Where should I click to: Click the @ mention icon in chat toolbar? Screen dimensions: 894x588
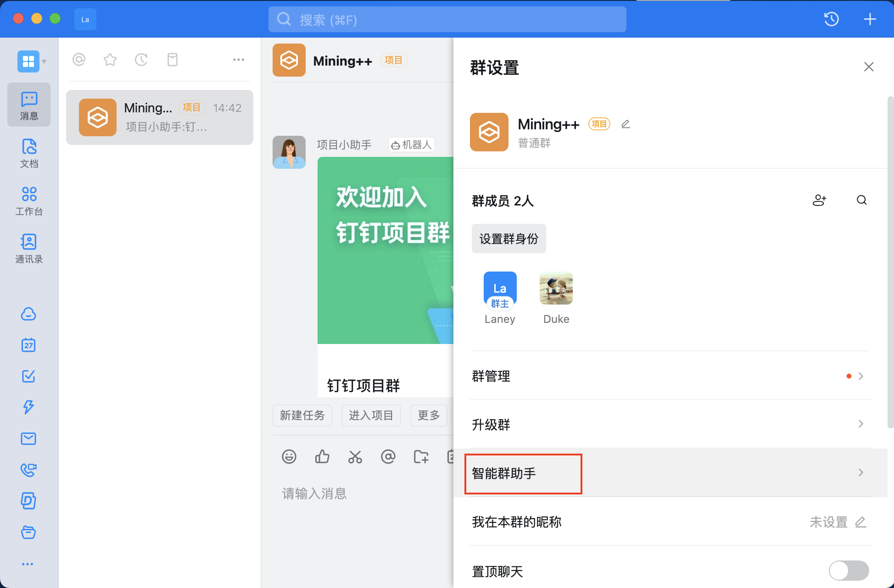coord(388,457)
